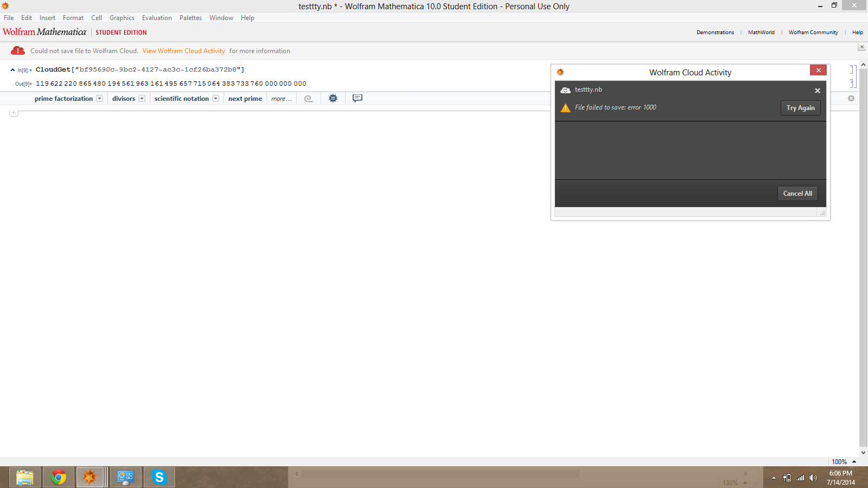Click the taskbar clock showing 6:06 PM
The width and height of the screenshot is (868, 488).
click(840, 478)
